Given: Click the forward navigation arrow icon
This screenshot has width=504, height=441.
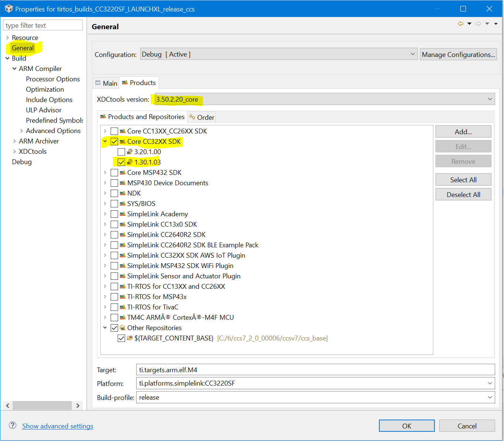Looking at the screenshot, I should point(478,23).
